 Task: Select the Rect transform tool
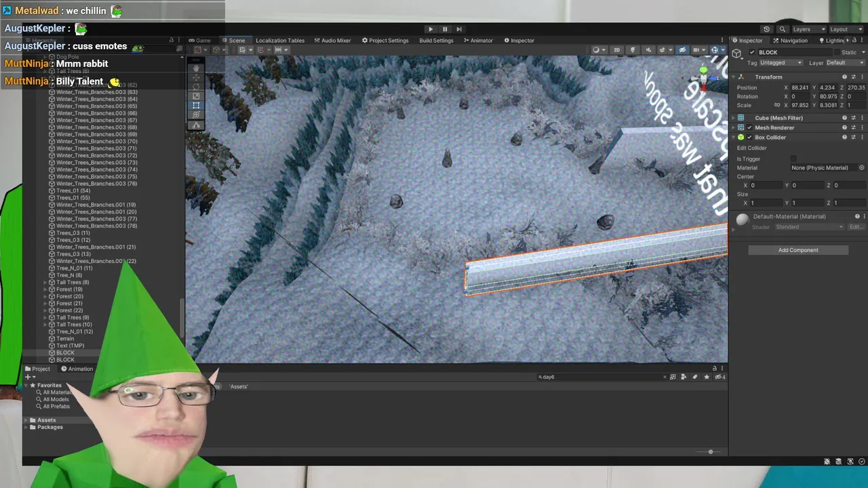click(x=196, y=106)
